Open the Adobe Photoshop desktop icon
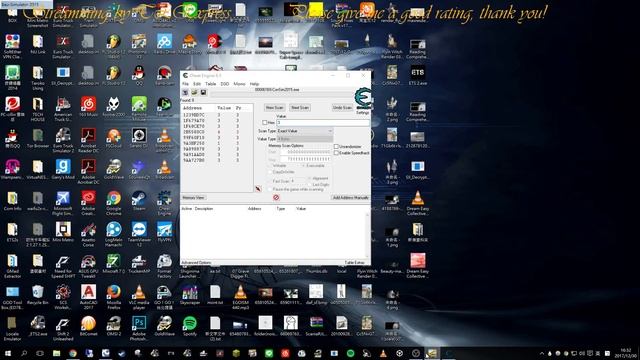 click(x=139, y=328)
